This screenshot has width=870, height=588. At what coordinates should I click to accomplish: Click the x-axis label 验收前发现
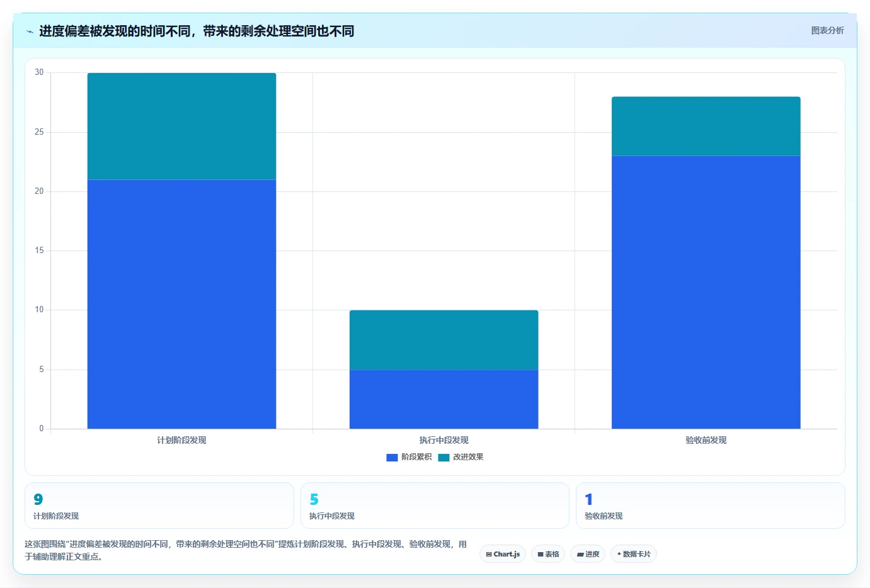[x=706, y=440]
